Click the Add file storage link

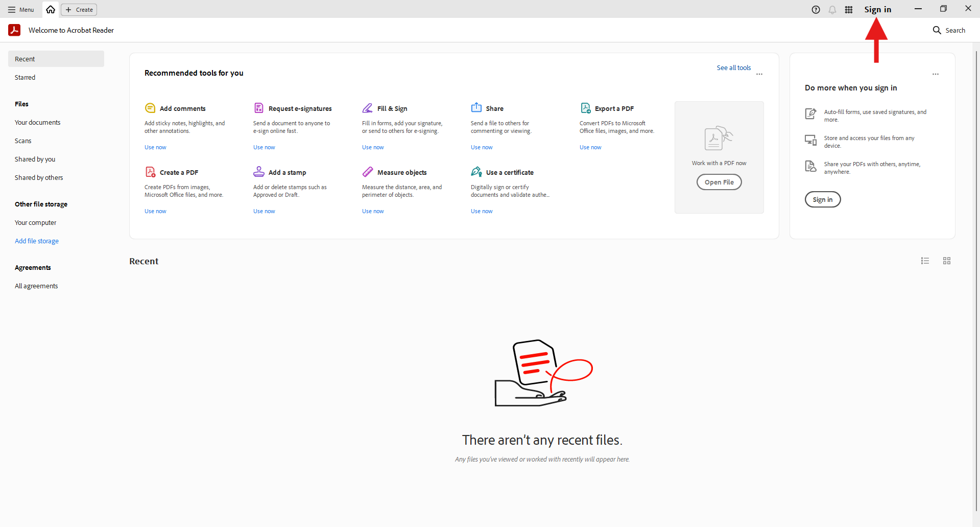(37, 241)
